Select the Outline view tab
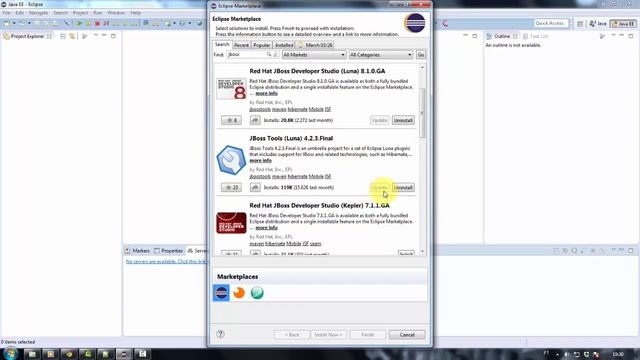The height and width of the screenshot is (360, 640). point(502,36)
